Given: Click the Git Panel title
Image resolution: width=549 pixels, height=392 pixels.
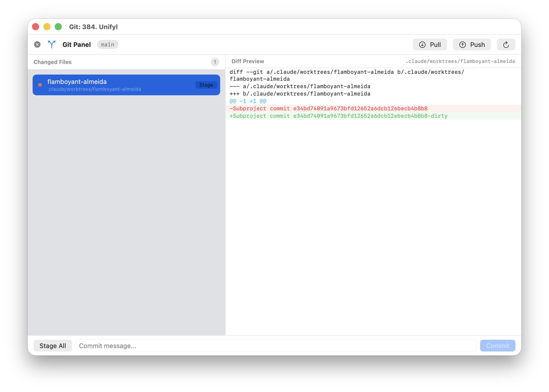Looking at the screenshot, I should coord(77,44).
